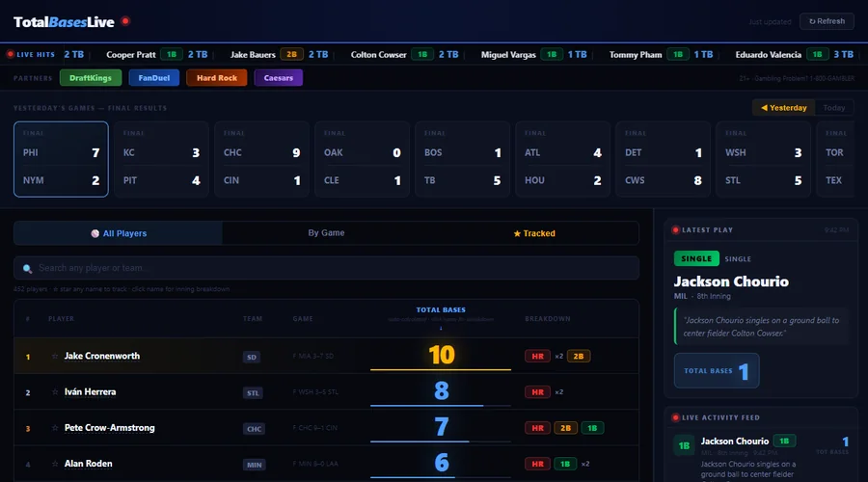Image resolution: width=868 pixels, height=482 pixels.
Task: Click the red live indicator beside the logo
Action: pos(125,21)
